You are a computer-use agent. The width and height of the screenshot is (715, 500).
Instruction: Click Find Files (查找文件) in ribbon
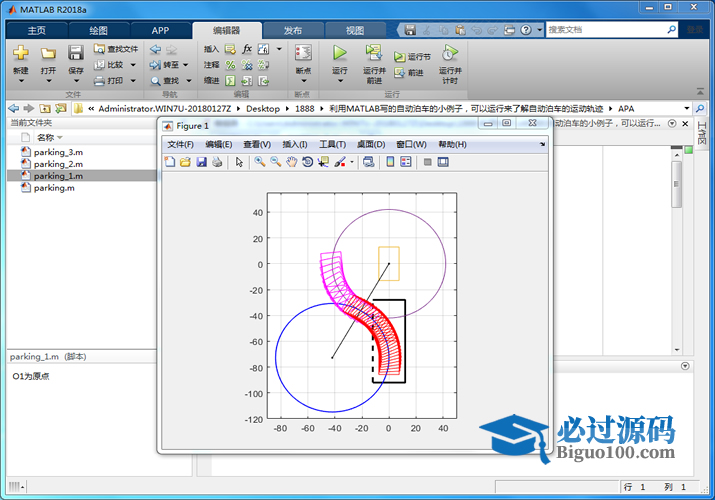[x=116, y=49]
